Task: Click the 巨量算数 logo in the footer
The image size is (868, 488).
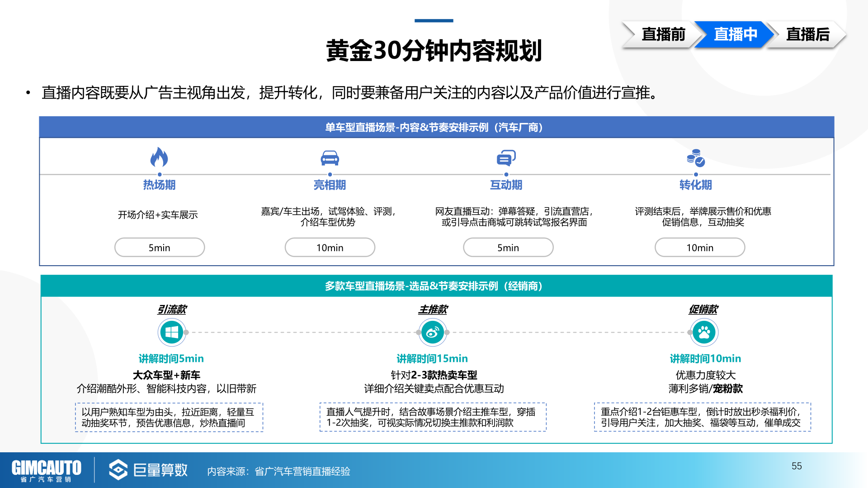Action: click(148, 470)
